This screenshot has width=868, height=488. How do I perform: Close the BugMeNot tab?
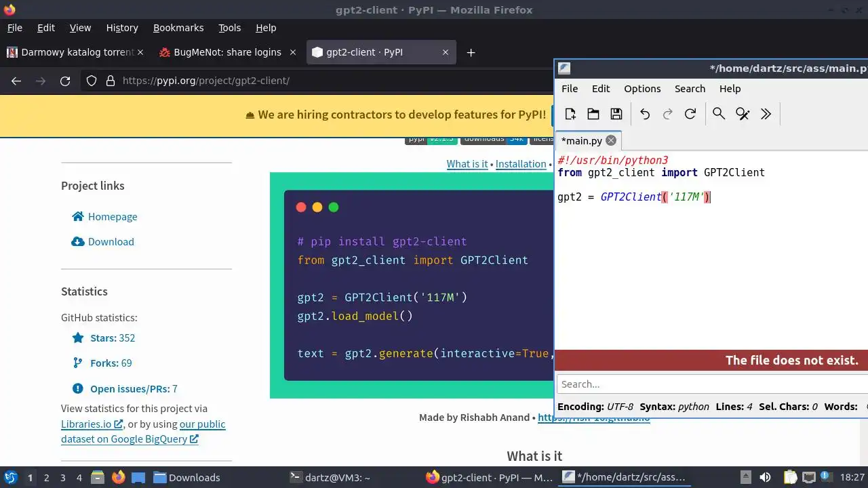pos(293,52)
